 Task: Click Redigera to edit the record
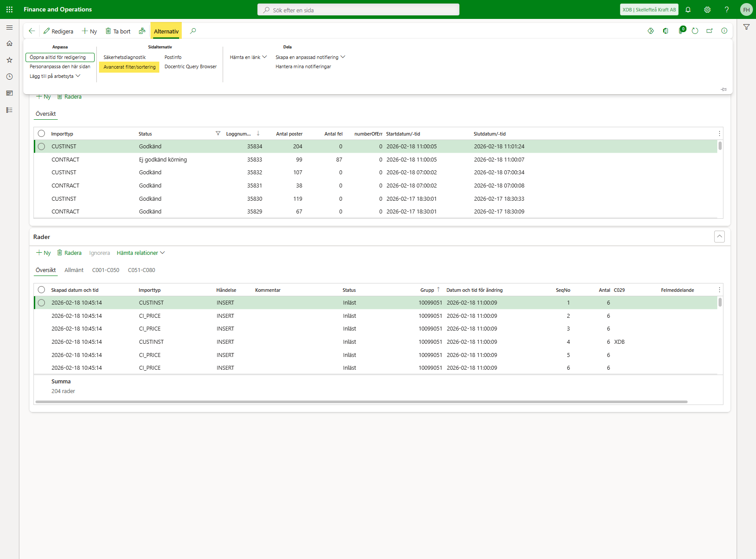[59, 31]
